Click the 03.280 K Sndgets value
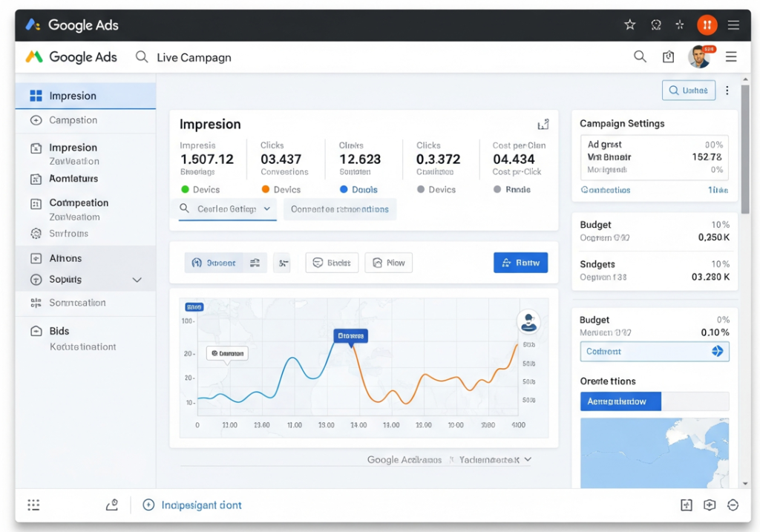The image size is (760, 532). 710,278
